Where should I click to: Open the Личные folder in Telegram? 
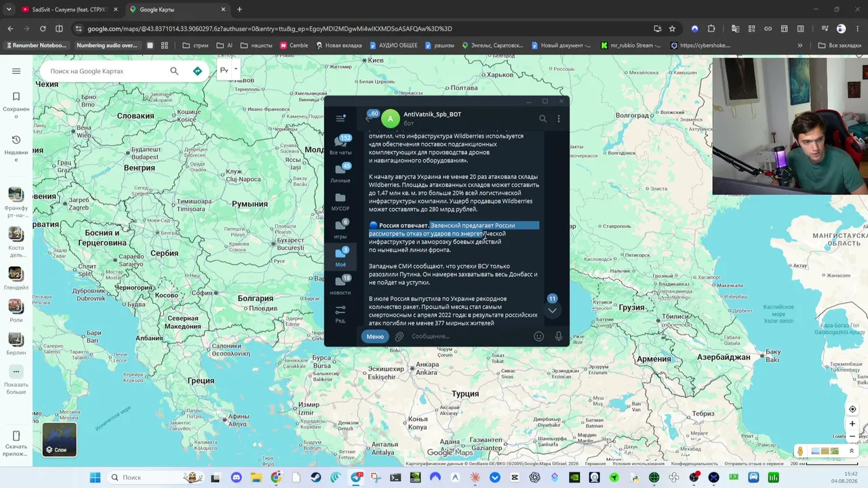pos(340,173)
